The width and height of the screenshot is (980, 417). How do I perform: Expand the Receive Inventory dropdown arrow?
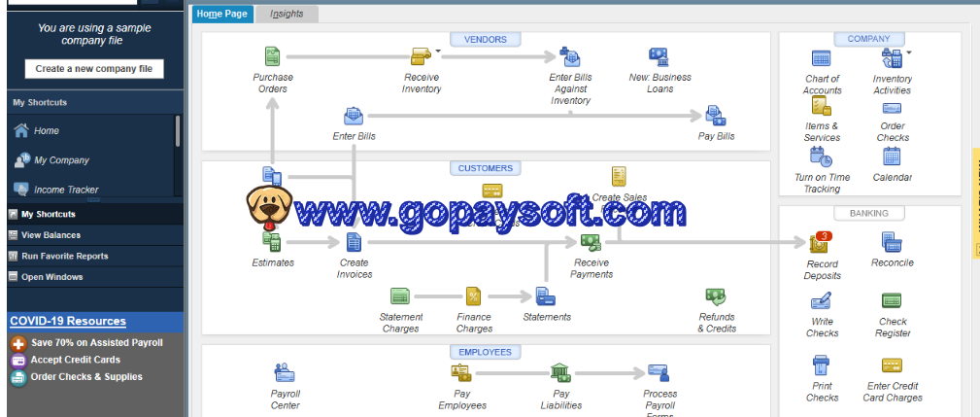(x=437, y=52)
